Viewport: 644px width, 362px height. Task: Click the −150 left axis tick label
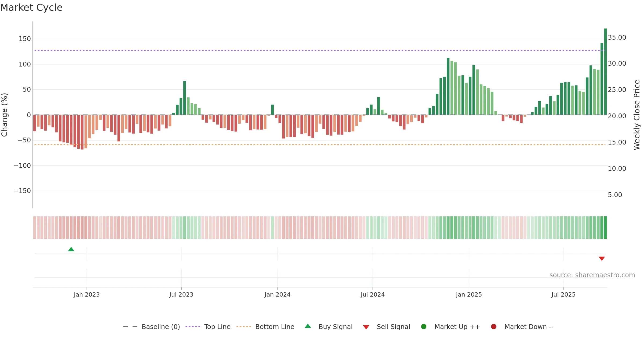(22, 191)
